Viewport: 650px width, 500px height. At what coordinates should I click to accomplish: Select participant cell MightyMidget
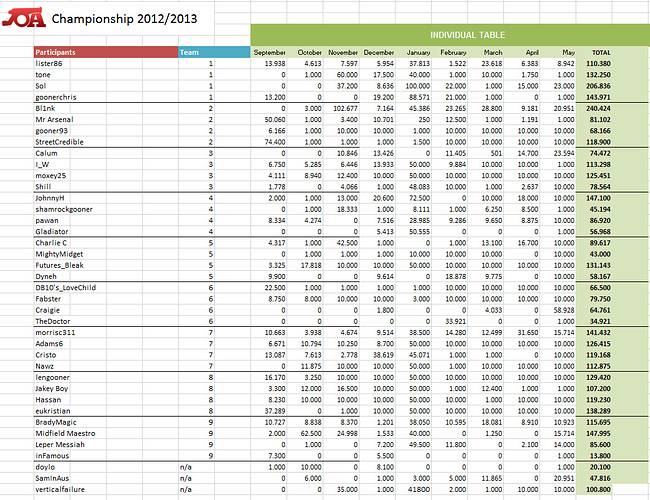[x=59, y=254]
